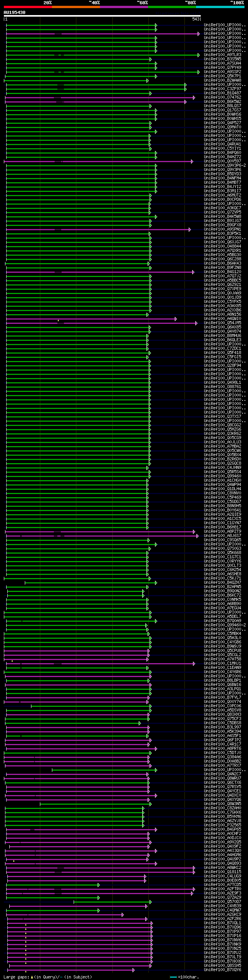Select hit label UniRef100_Q8SSH5
Screen dimensions: 248x980
pos(222,966)
